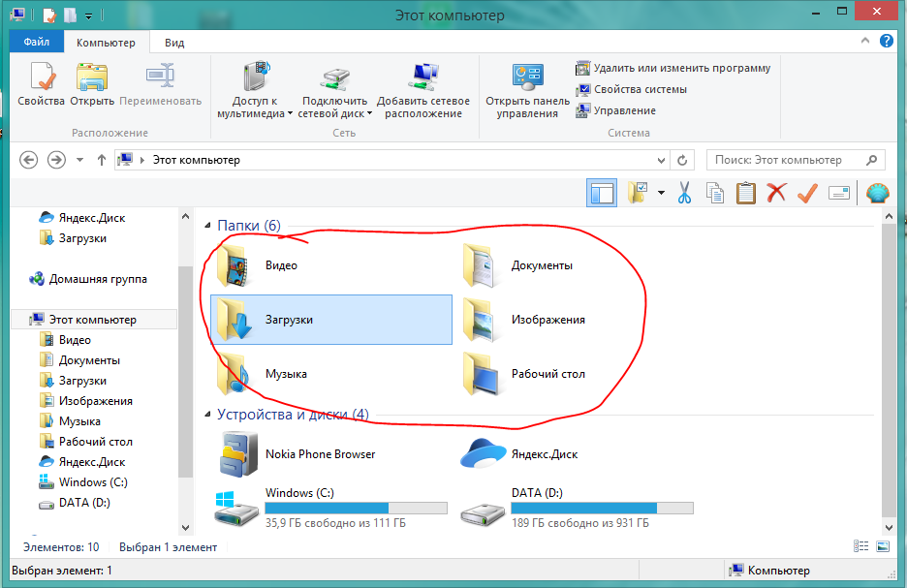Open Quick Access Toolbar customize dropdown
Image resolution: width=907 pixels, height=588 pixels.
88,16
